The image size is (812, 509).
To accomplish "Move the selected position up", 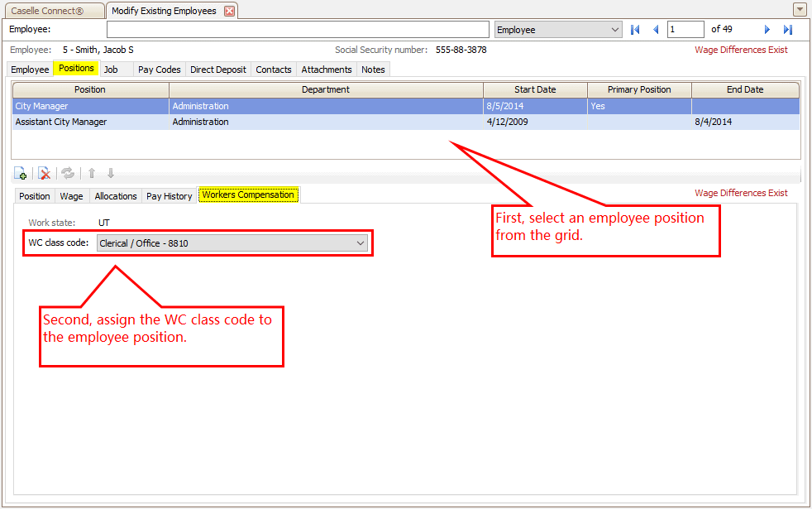I will 92,173.
